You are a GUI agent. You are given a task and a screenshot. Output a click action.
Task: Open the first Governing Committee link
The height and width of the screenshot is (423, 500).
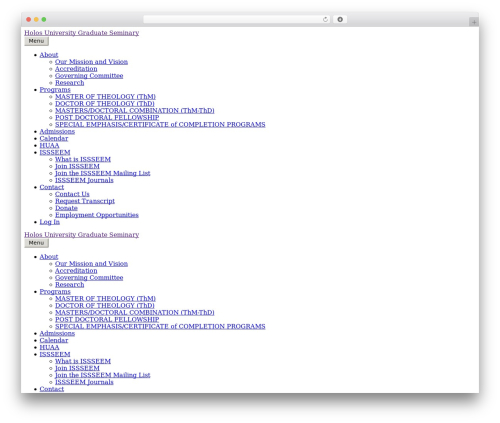pyautogui.click(x=89, y=76)
